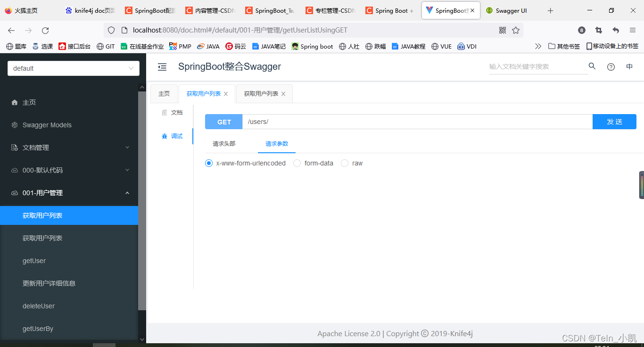The image size is (644, 347).
Task: Switch language with the 中 button
Action: click(x=629, y=67)
